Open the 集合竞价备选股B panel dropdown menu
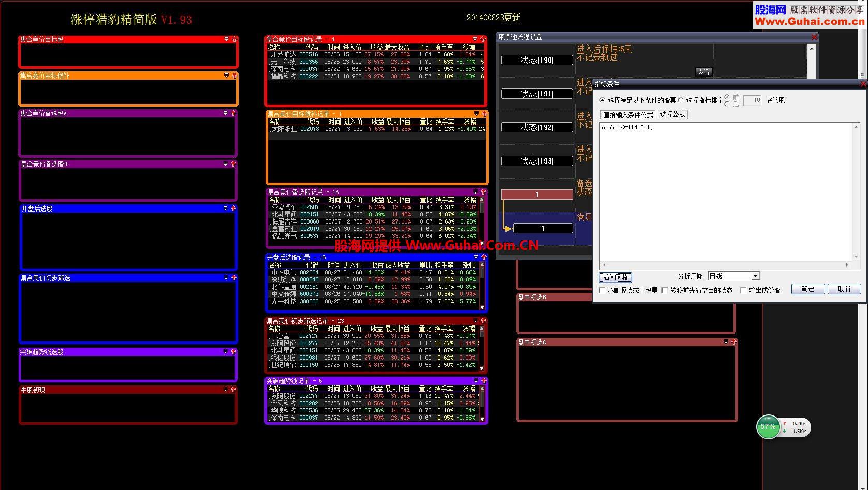Viewport: 868px width, 490px height. click(225, 164)
